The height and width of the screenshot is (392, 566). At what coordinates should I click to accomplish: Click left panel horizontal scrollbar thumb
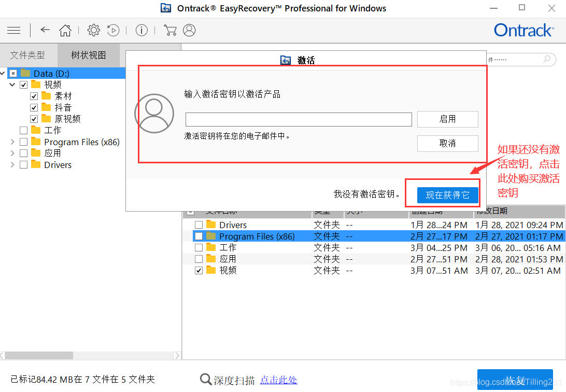(39, 356)
